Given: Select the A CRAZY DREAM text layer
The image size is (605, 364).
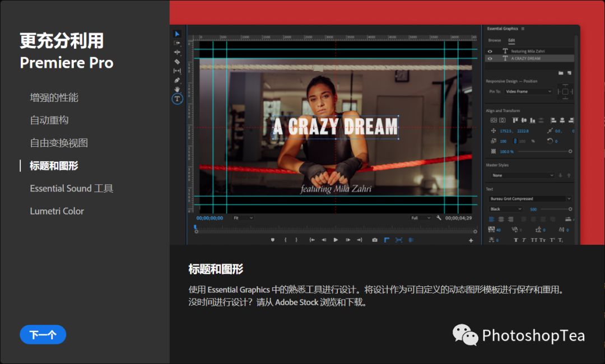Looking at the screenshot, I should (529, 59).
